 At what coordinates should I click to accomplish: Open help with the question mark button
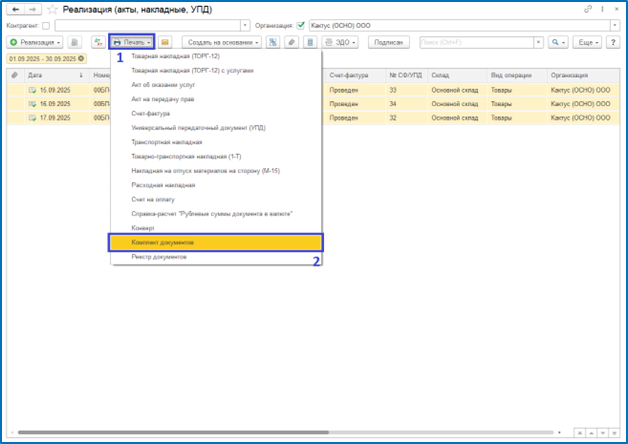pyautogui.click(x=612, y=43)
